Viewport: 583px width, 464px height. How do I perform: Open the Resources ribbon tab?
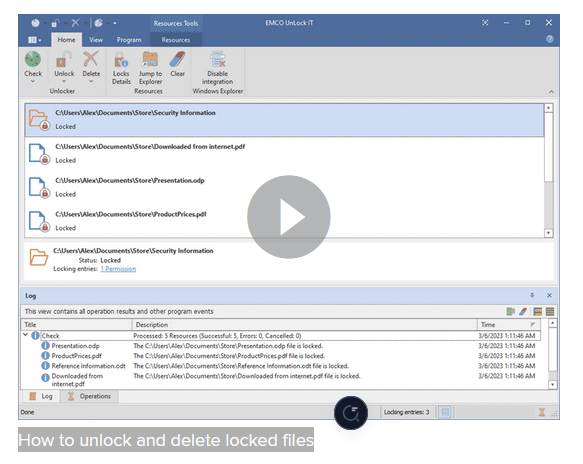pos(176,39)
